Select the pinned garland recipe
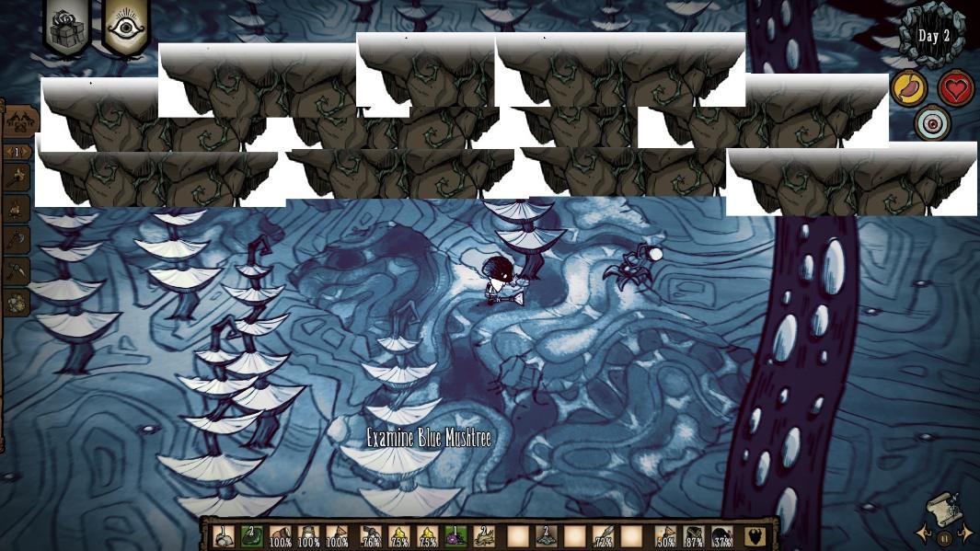This screenshot has width=980, height=551. click(x=17, y=303)
